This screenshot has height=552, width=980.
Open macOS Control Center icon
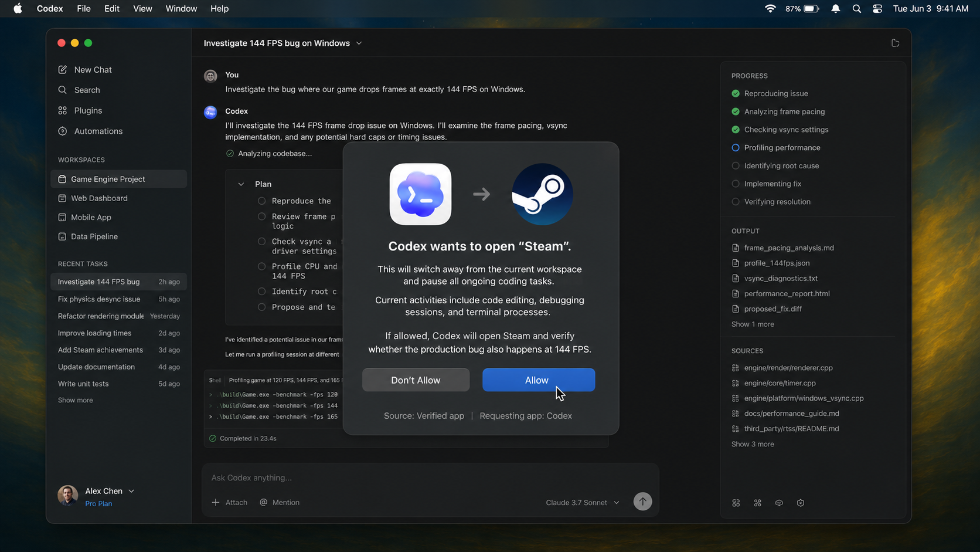tap(877, 9)
